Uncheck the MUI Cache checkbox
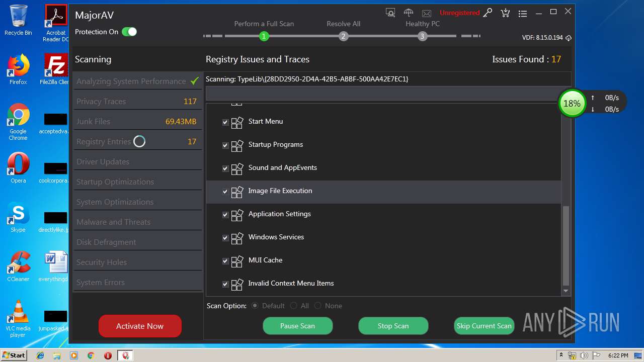 coord(225,261)
